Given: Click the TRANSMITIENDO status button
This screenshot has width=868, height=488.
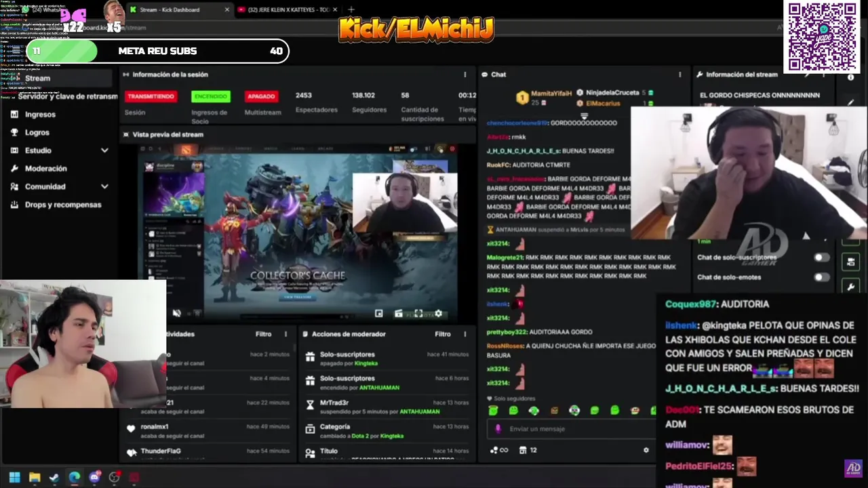Looking at the screenshot, I should click(151, 96).
